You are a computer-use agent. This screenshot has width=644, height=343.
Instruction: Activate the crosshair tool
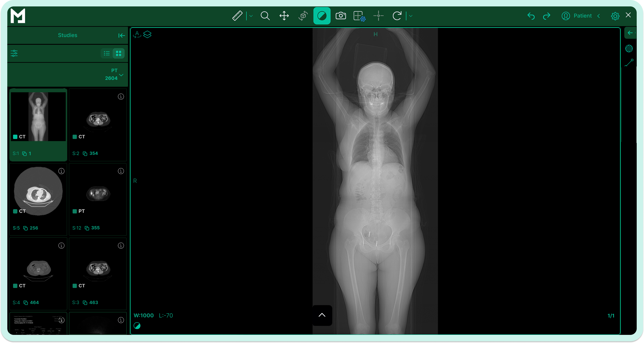378,16
